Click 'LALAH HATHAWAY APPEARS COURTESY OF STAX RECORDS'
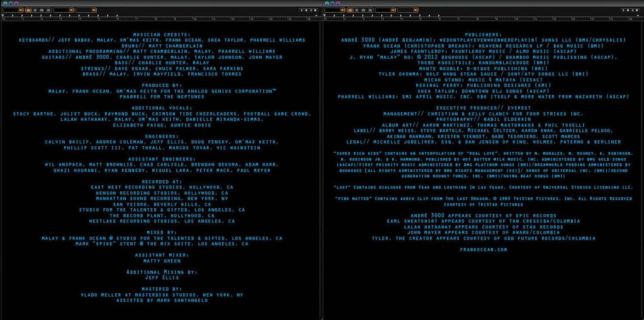The width and height of the screenshot is (644, 320). 483,227
